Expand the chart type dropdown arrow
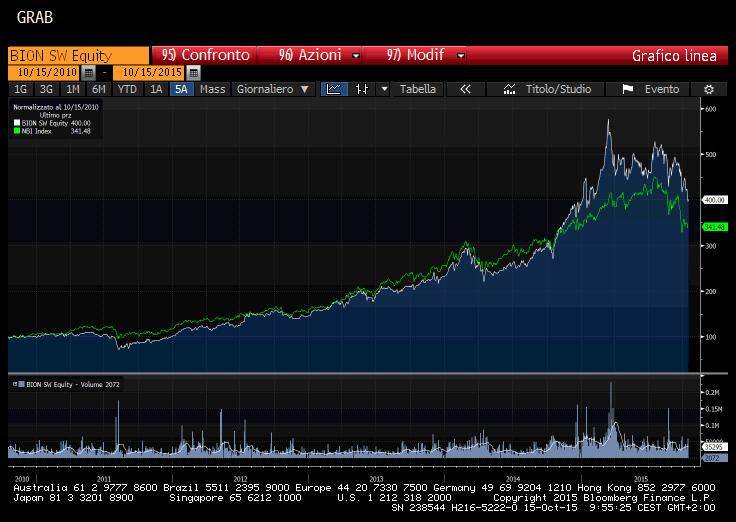This screenshot has width=736, height=522. pos(384,89)
